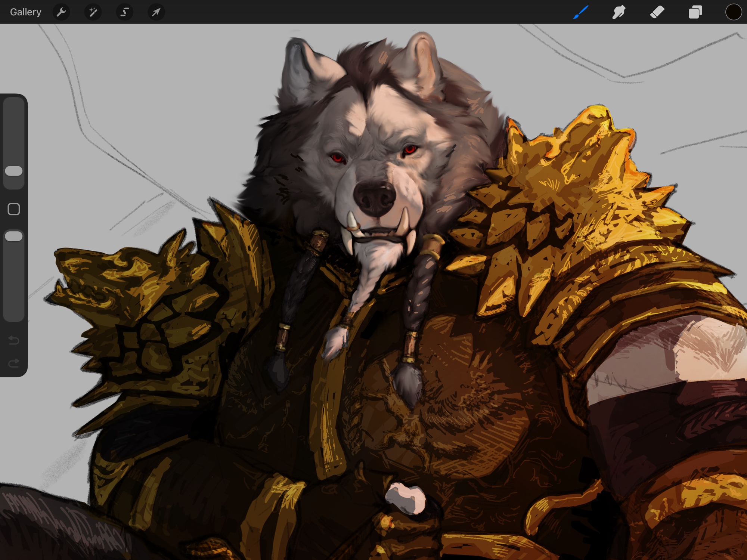The height and width of the screenshot is (560, 747).
Task: Click the brush size slider handle
Action: 14,171
